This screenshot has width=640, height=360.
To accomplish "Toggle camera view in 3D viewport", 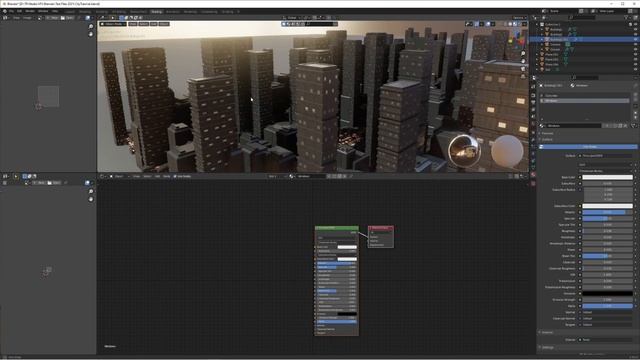I will pyautogui.click(x=523, y=69).
